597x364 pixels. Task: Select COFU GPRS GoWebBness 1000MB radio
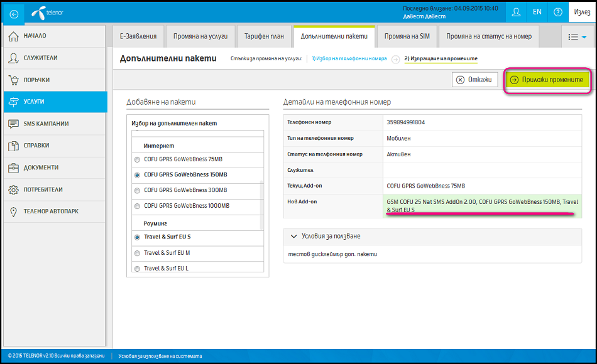point(137,206)
